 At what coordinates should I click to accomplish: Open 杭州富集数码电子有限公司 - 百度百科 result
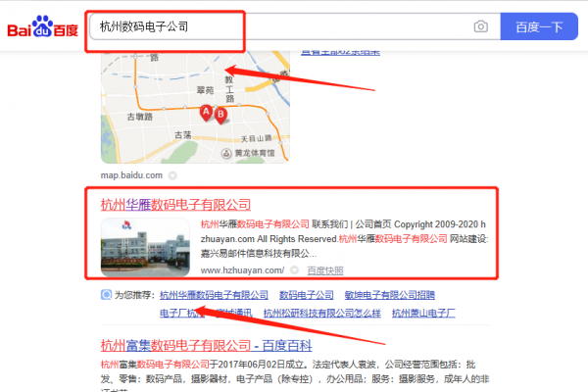point(206,346)
